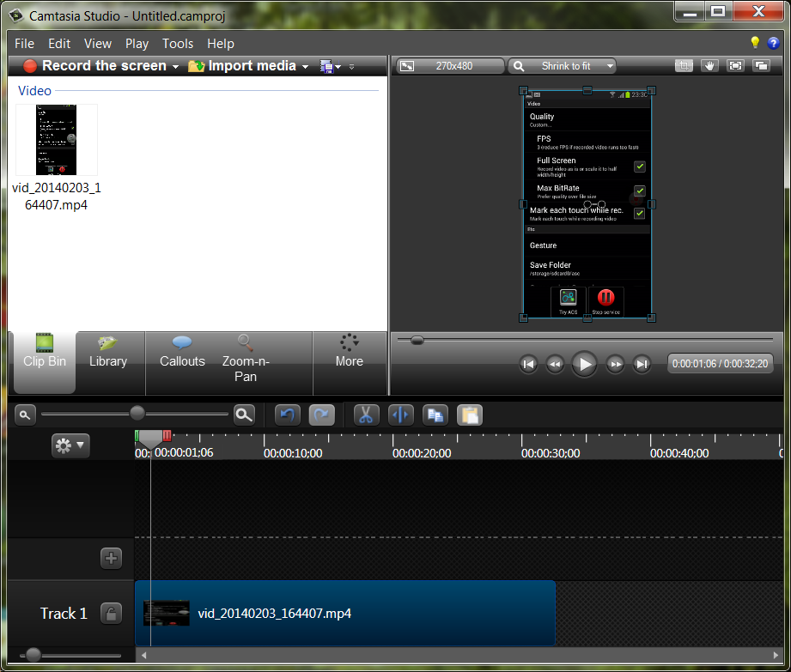791x672 pixels.
Task: Detach the preview window icon
Action: tap(761, 66)
